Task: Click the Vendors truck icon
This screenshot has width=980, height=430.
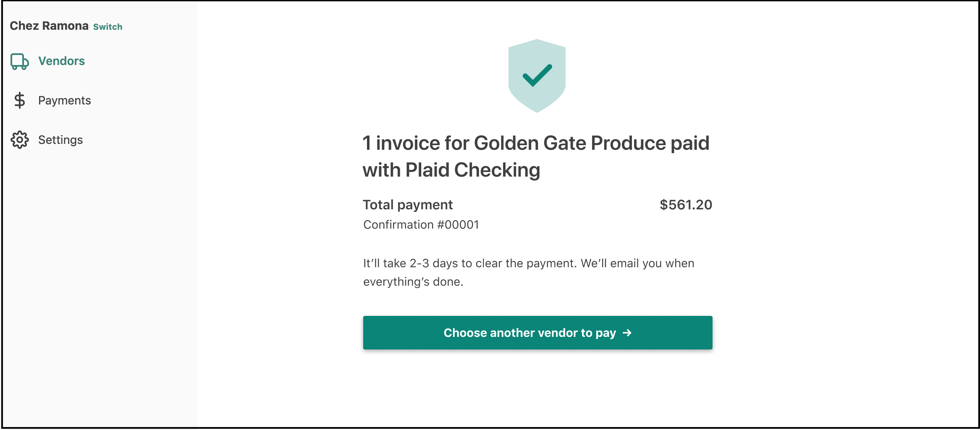Action: tap(20, 61)
